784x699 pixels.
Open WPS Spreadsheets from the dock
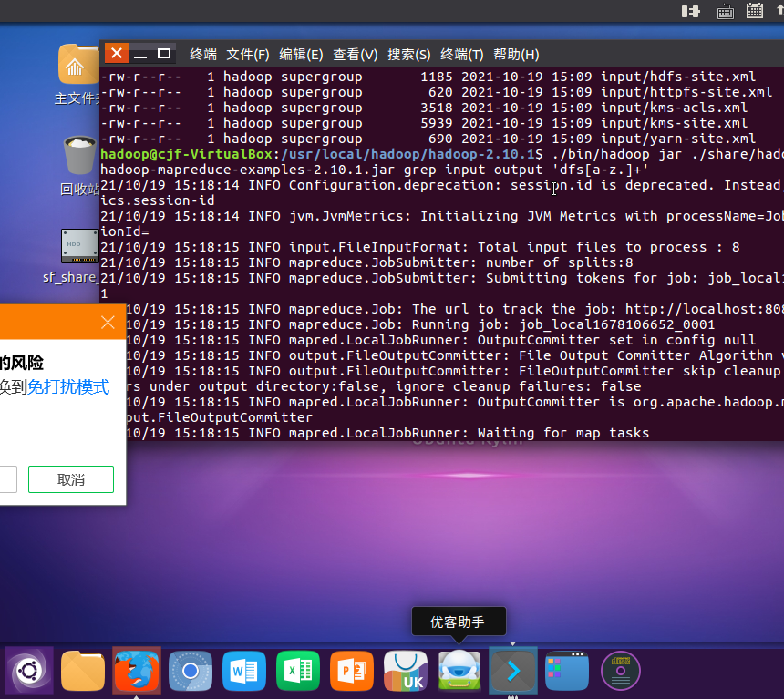(298, 671)
